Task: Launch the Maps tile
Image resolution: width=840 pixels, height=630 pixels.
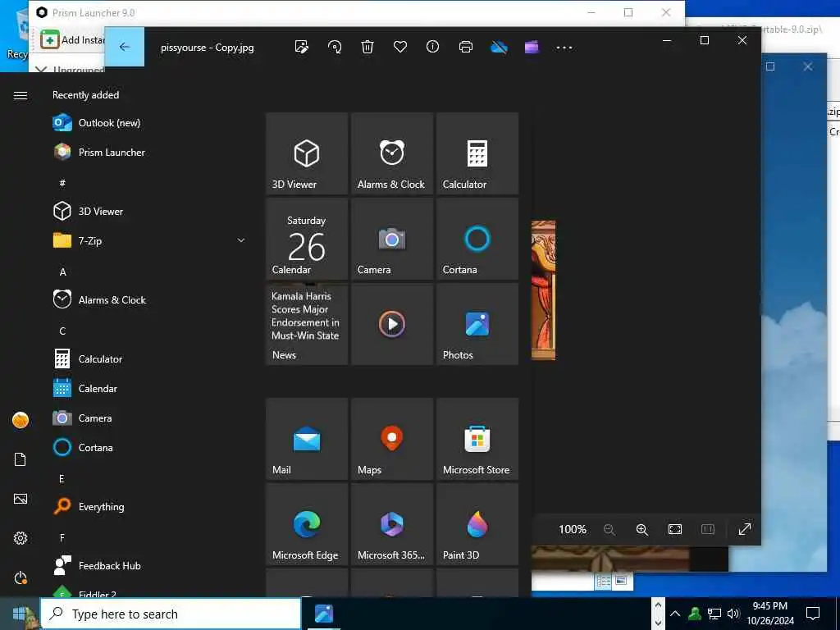Action: [392, 439]
